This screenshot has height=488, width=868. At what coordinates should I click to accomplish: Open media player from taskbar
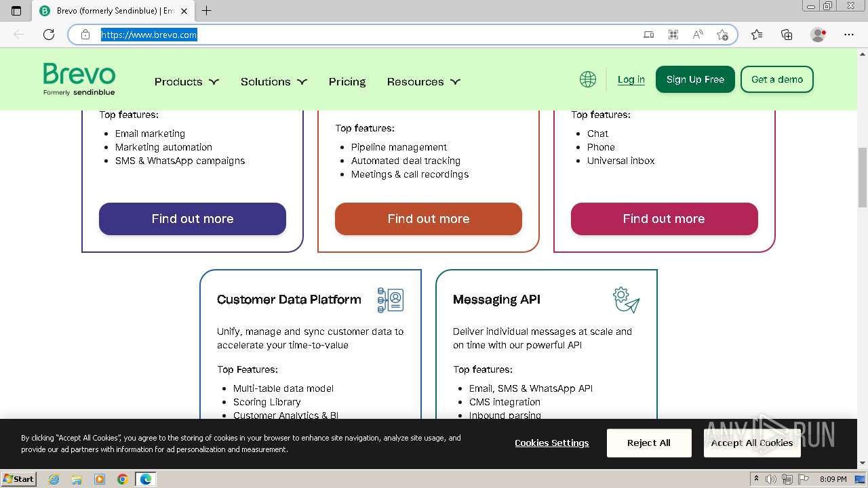tap(100, 479)
